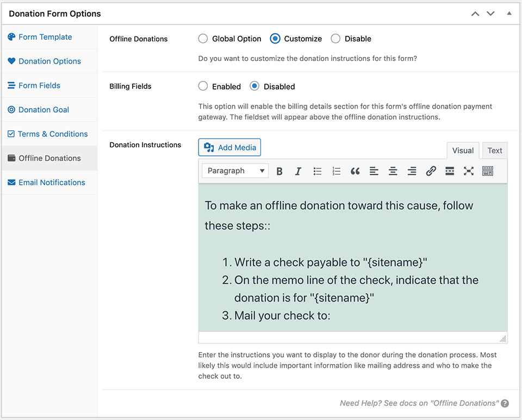Collapse Donation Form Options panel triangle
The width and height of the screenshot is (522, 420).
[509, 13]
